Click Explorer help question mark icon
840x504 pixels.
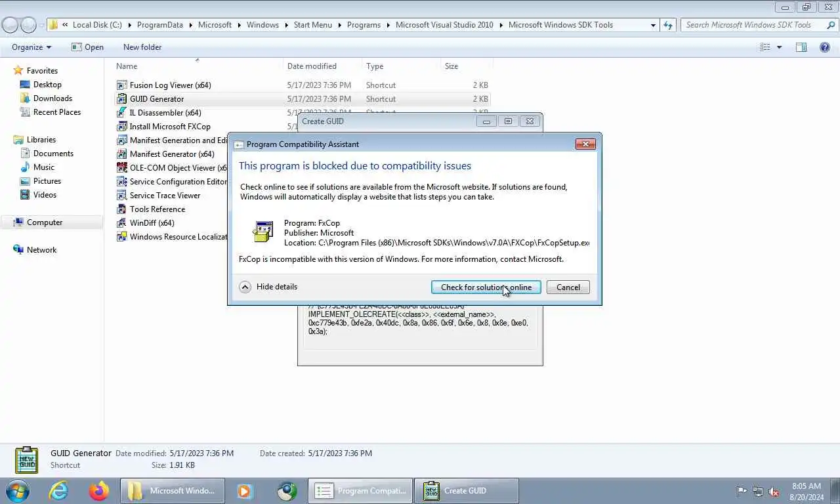(825, 47)
